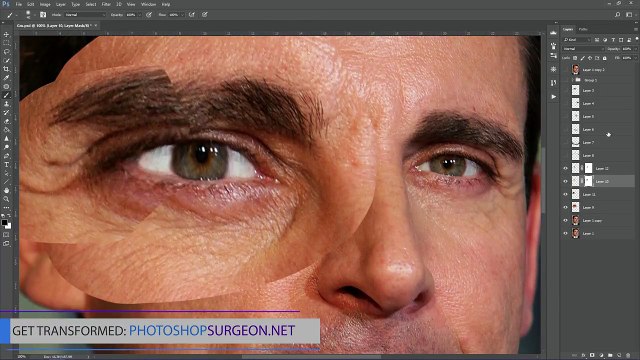The image size is (640, 360).
Task: Select the Lasso tool
Action: point(7,52)
